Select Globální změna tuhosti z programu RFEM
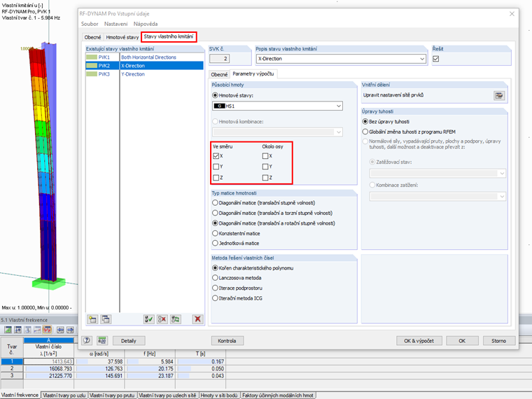Image resolution: width=532 pixels, height=399 pixels. (365, 132)
